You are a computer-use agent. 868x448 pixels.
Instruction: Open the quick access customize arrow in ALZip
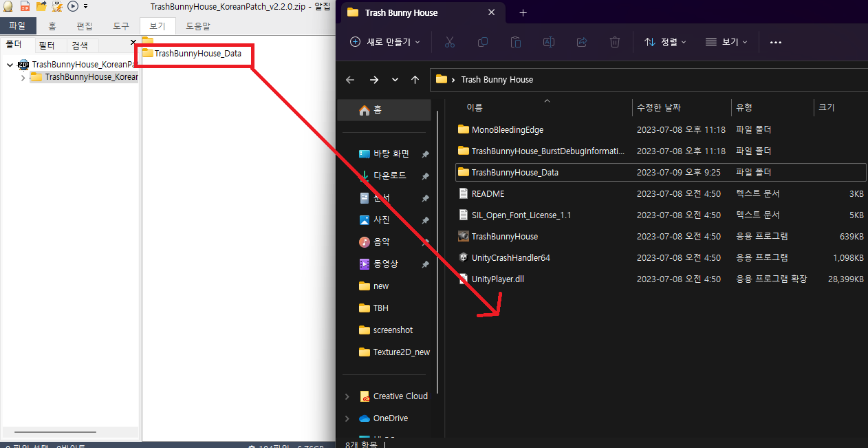point(85,6)
